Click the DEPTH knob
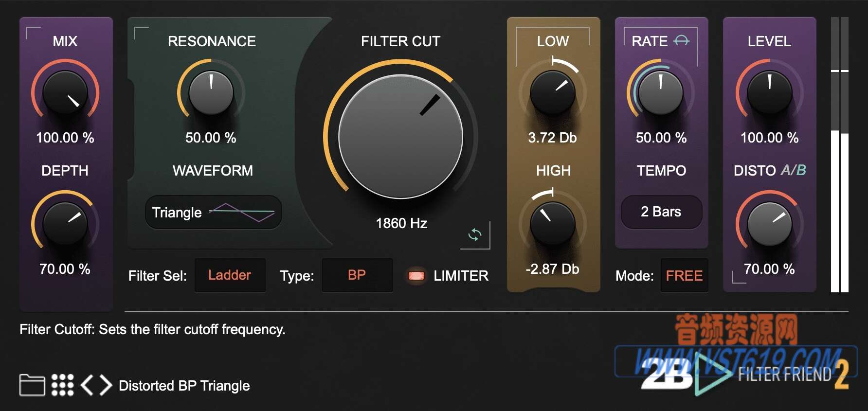 65,224
